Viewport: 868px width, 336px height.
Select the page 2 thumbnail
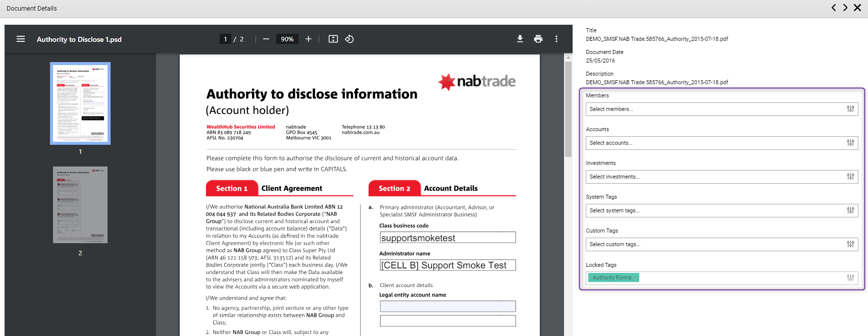80,205
